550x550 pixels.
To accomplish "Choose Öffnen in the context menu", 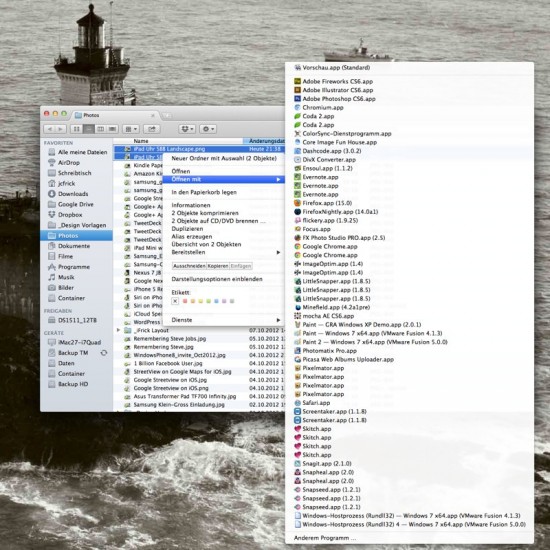I will pyautogui.click(x=224, y=171).
